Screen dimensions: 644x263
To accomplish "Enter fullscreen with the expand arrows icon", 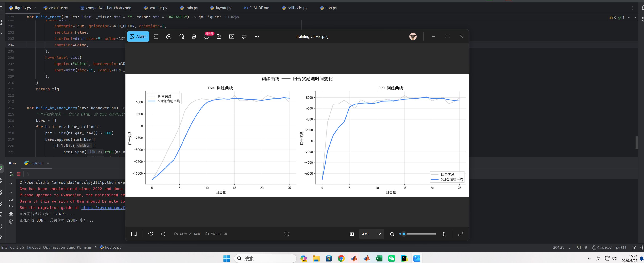I will coord(460,234).
